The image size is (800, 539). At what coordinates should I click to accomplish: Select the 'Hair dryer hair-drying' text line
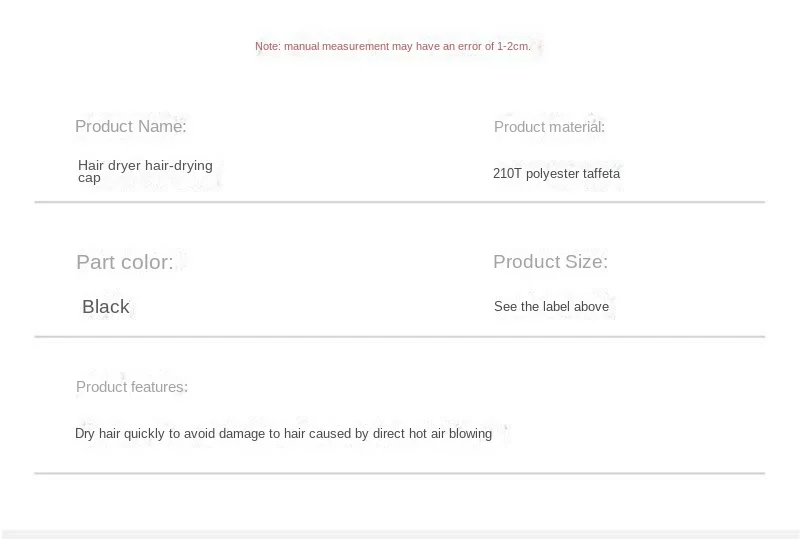(145, 165)
